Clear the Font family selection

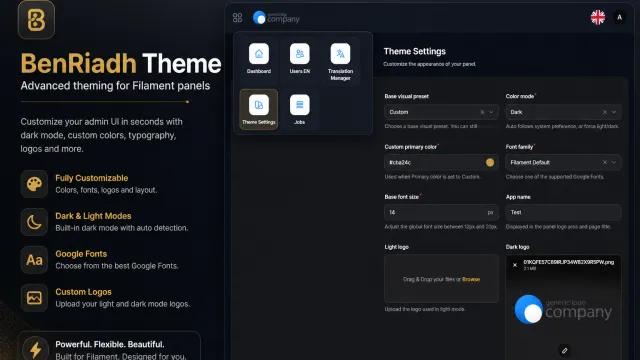604,162
